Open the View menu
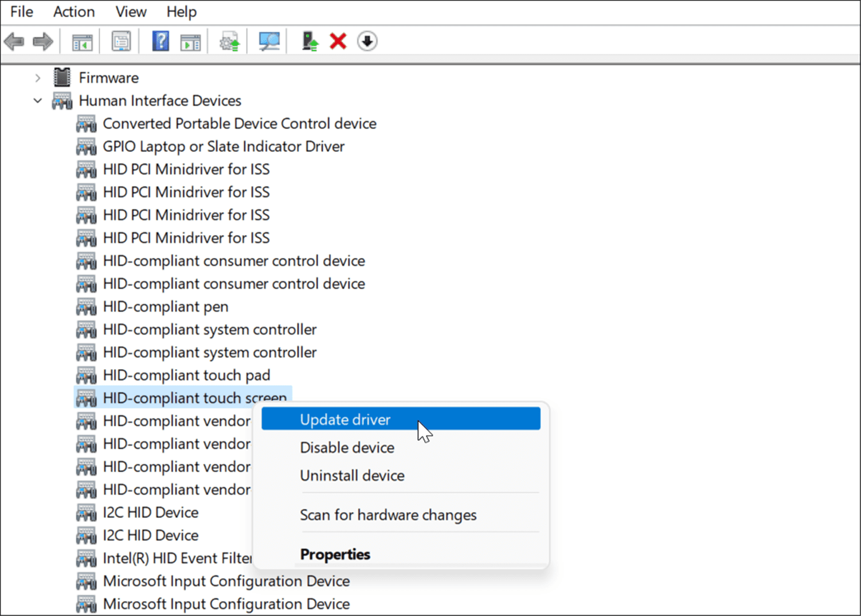Viewport: 861px width, 616px height. click(x=130, y=11)
